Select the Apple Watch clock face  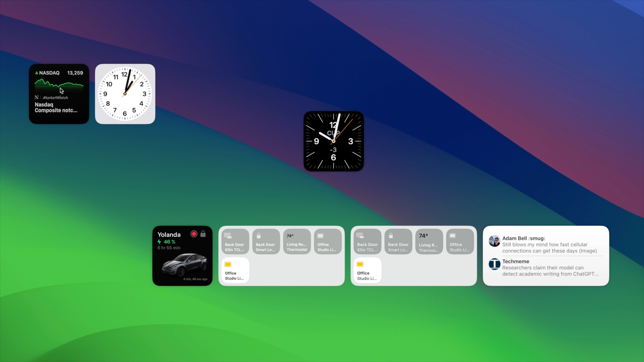click(333, 141)
